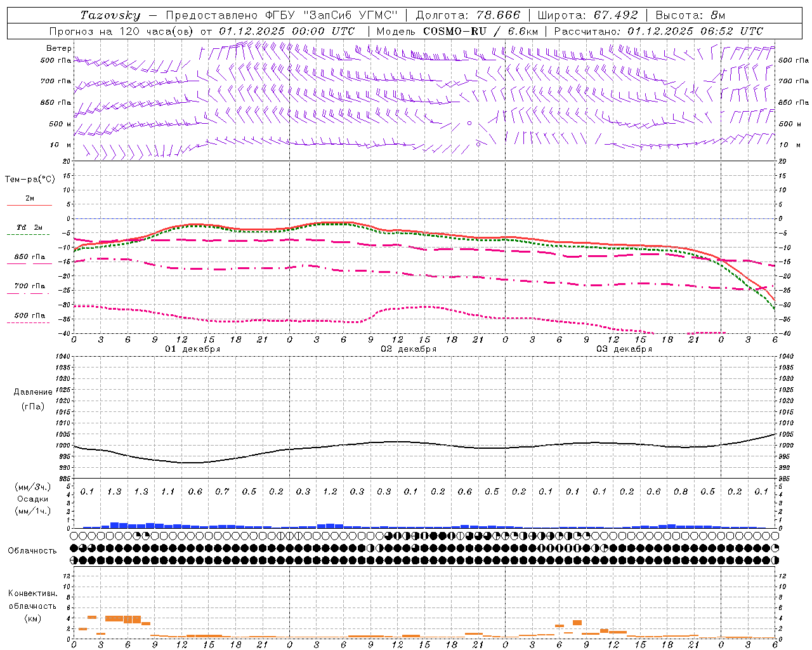The height and width of the screenshot is (650, 812).
Task: Click left-side 500 м wind level label
Action: coord(60,124)
